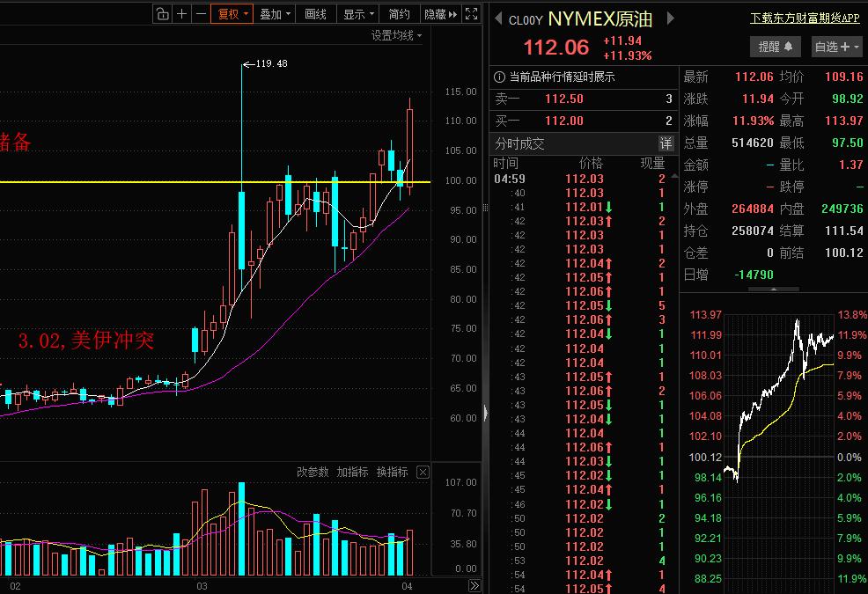Click the 价格 column header
The width and height of the screenshot is (868, 594).
(x=591, y=164)
